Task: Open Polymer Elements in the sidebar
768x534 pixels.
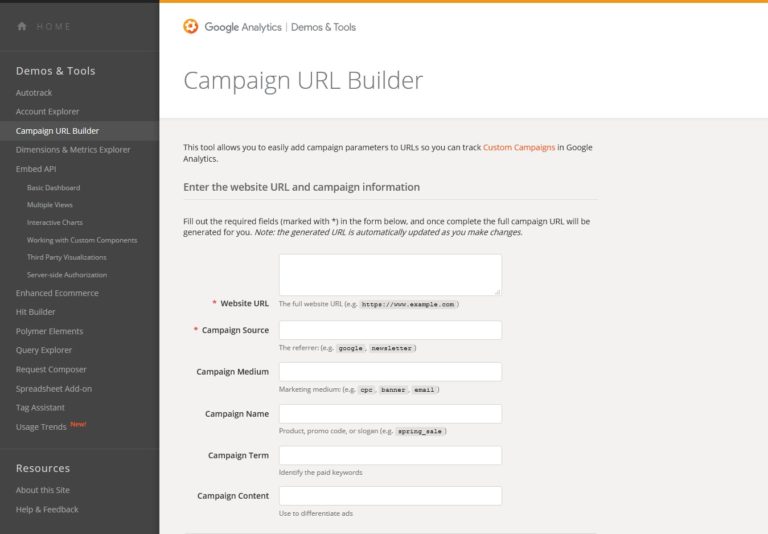Action: [49, 331]
